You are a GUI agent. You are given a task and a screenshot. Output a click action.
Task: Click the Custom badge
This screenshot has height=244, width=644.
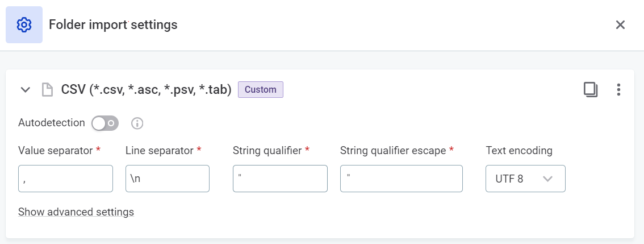260,90
